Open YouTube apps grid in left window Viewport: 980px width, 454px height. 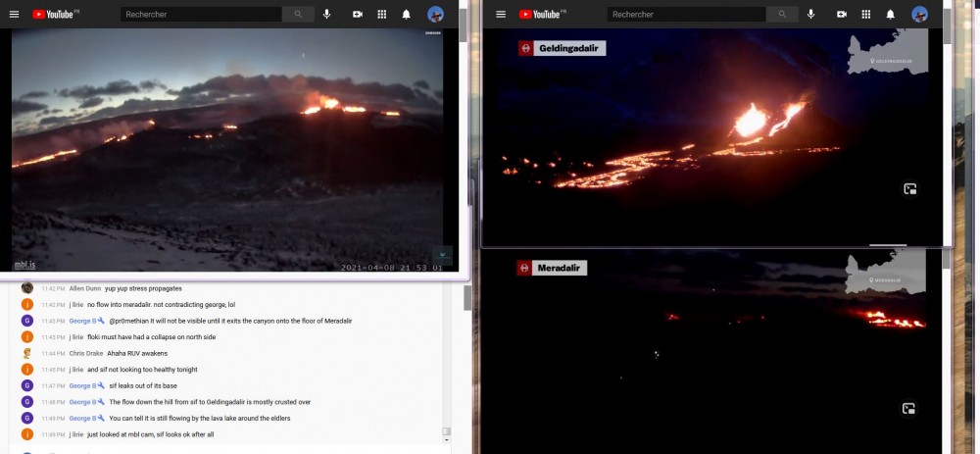[383, 15]
